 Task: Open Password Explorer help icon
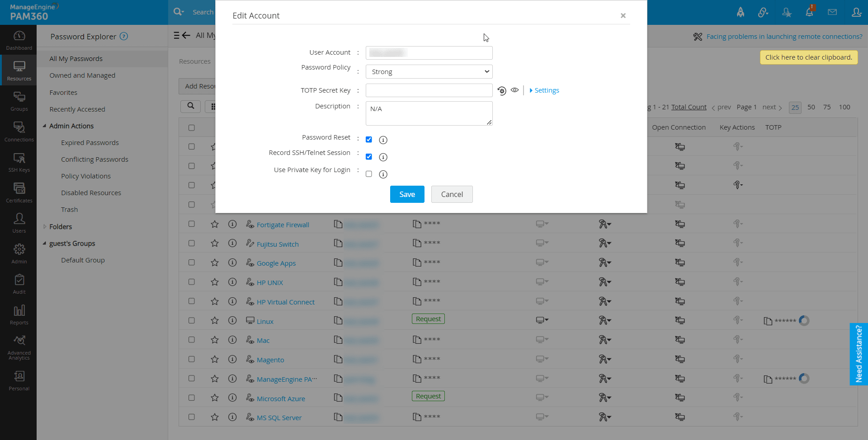click(124, 37)
